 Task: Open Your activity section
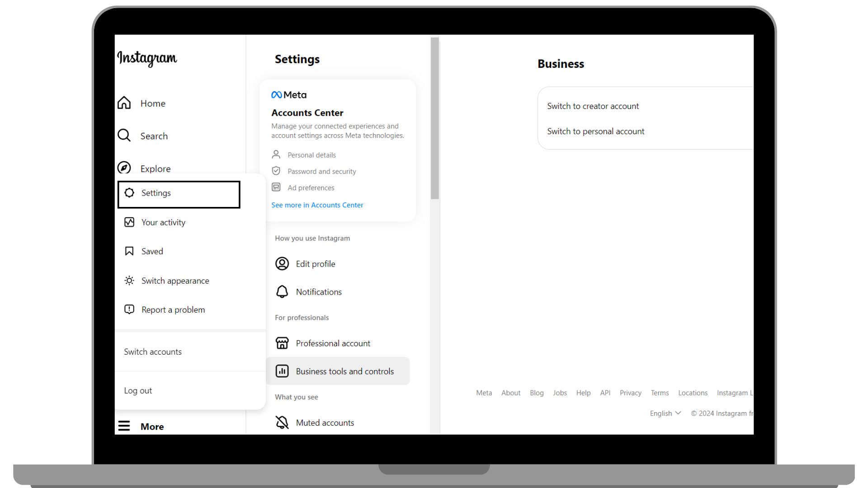coord(162,222)
